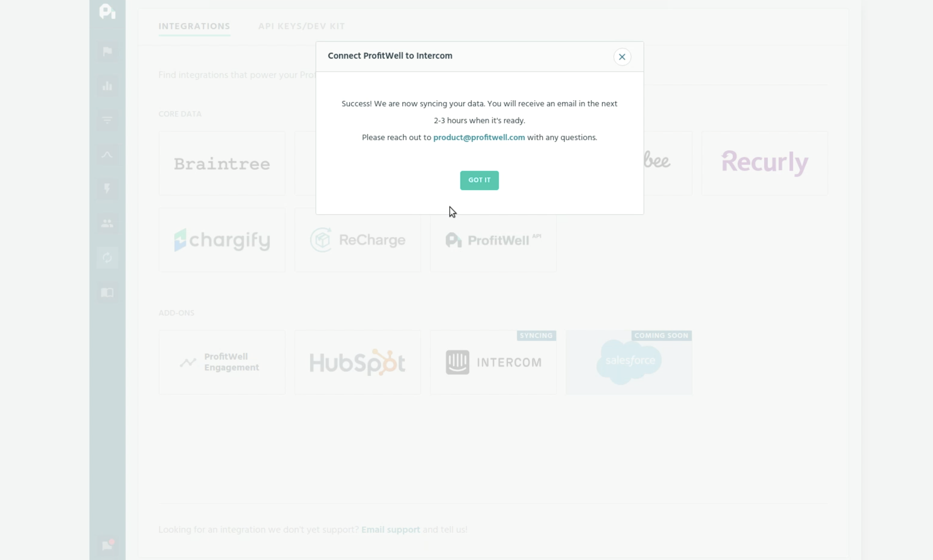Click the CORE DATA section heading
This screenshot has width=933, height=560.
click(x=180, y=114)
